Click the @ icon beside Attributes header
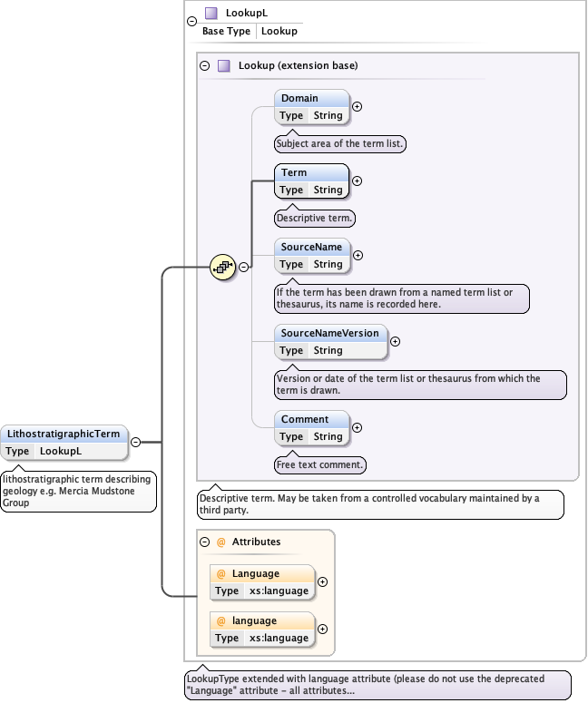This screenshot has width=588, height=703. click(220, 542)
